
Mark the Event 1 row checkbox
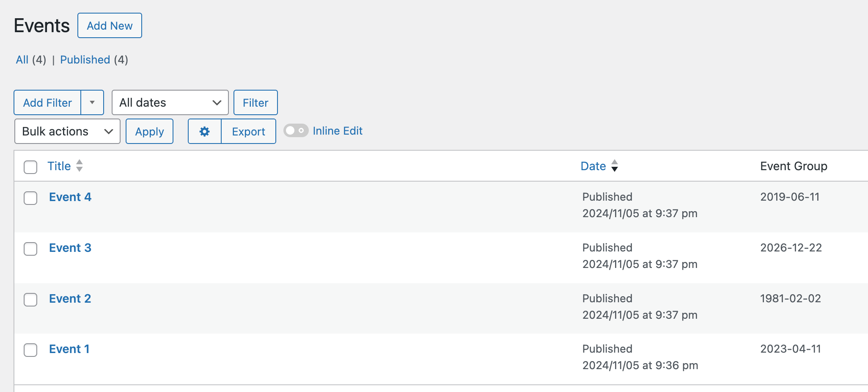click(x=30, y=350)
